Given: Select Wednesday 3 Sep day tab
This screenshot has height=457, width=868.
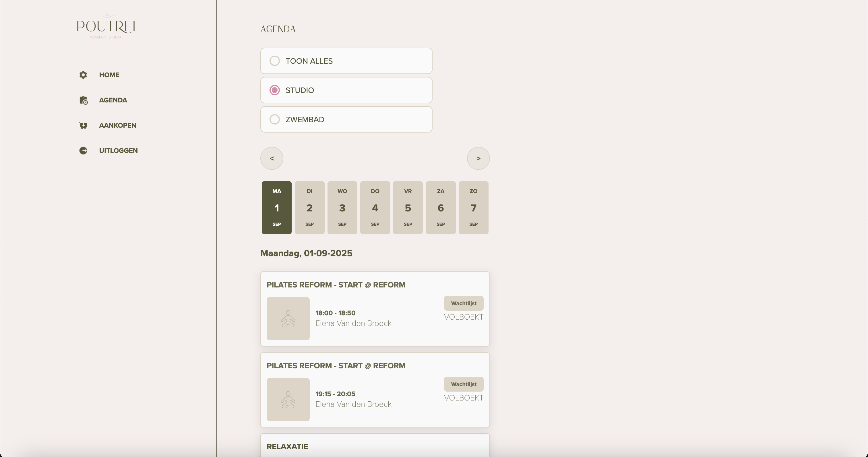Looking at the screenshot, I should click(x=342, y=207).
